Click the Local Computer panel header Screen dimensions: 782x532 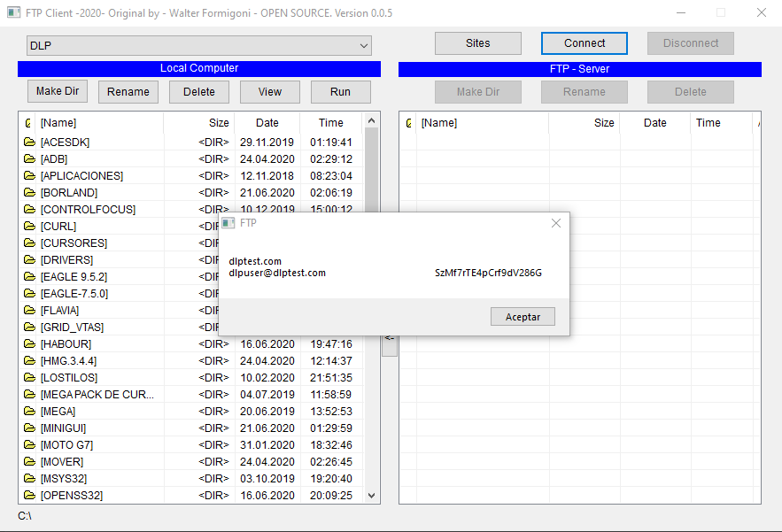199,68
